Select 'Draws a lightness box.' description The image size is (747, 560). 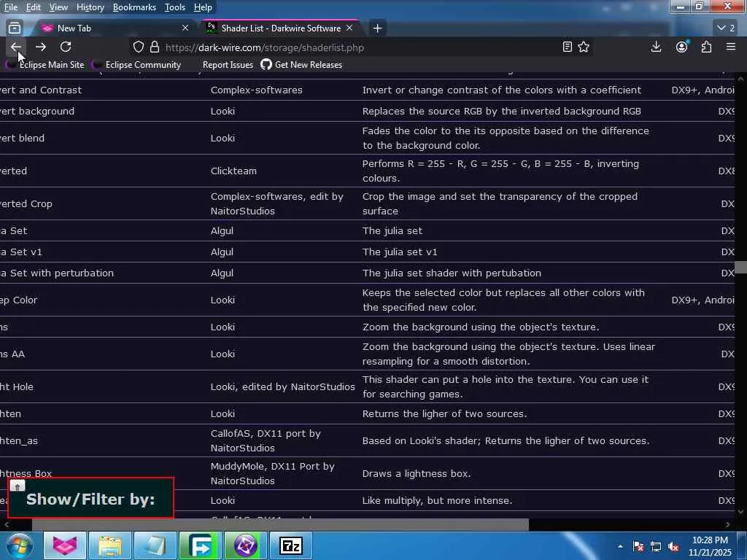pyautogui.click(x=417, y=474)
